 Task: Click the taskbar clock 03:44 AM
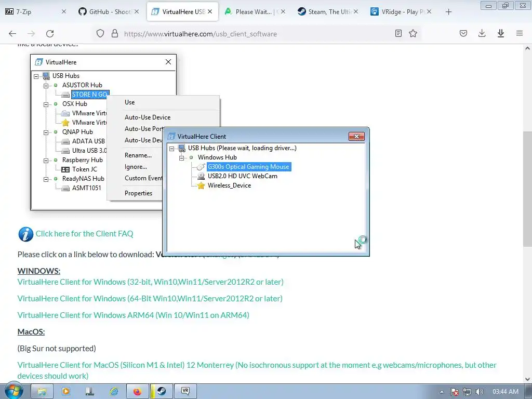tap(506, 392)
